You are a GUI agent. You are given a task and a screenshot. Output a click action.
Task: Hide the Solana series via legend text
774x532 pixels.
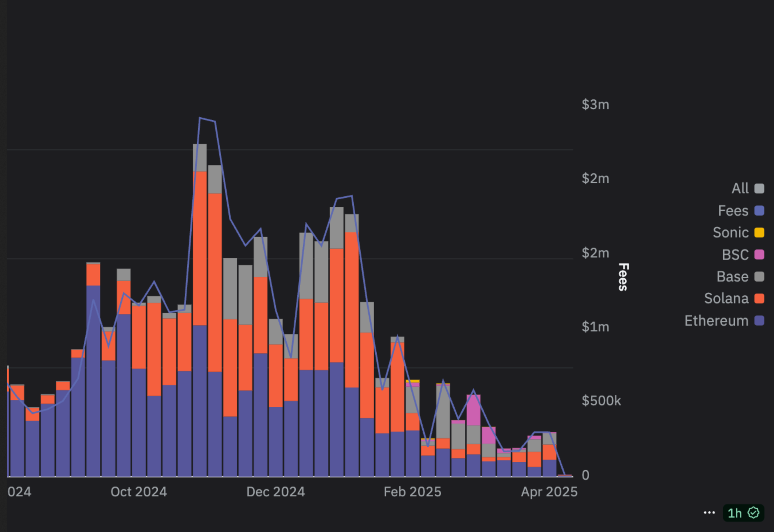[x=726, y=298]
